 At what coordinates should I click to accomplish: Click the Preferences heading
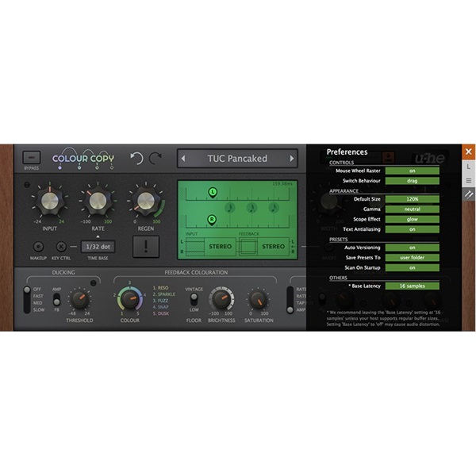pyautogui.click(x=347, y=152)
